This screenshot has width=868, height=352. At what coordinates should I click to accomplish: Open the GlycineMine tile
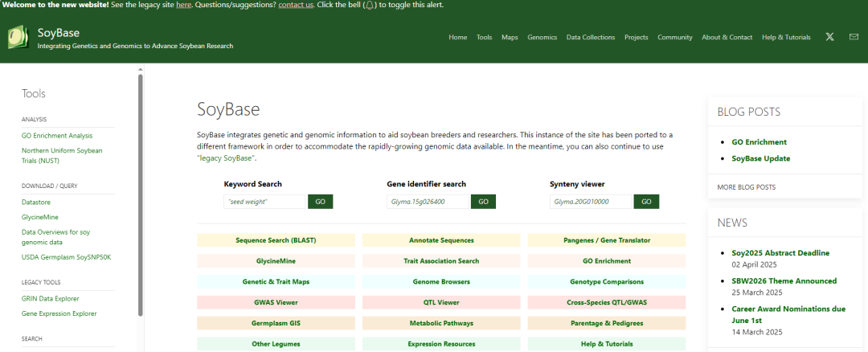(276, 260)
